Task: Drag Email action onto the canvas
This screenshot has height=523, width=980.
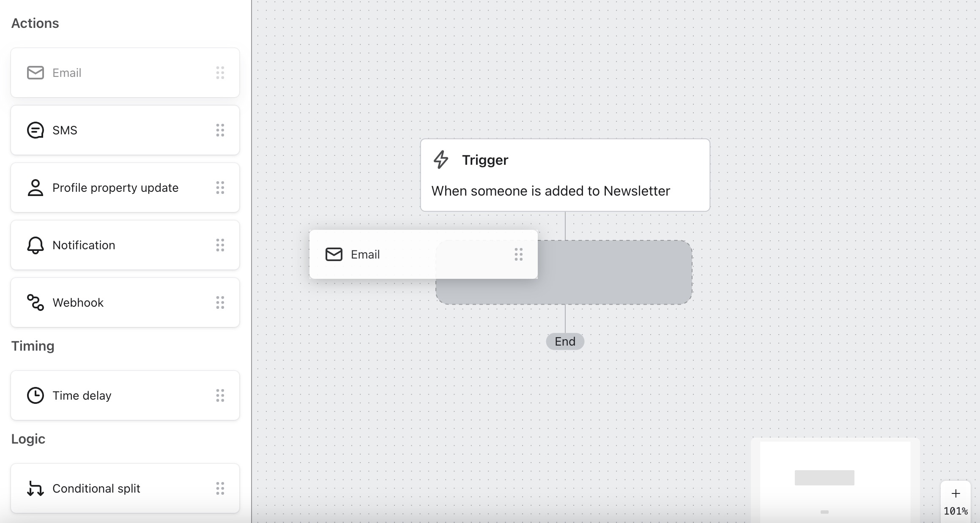Action: pos(126,73)
